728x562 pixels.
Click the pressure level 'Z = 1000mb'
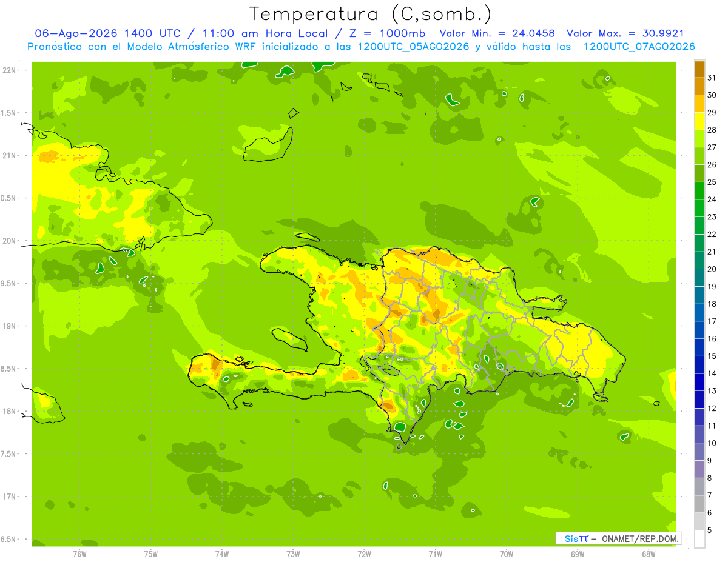[x=388, y=33]
